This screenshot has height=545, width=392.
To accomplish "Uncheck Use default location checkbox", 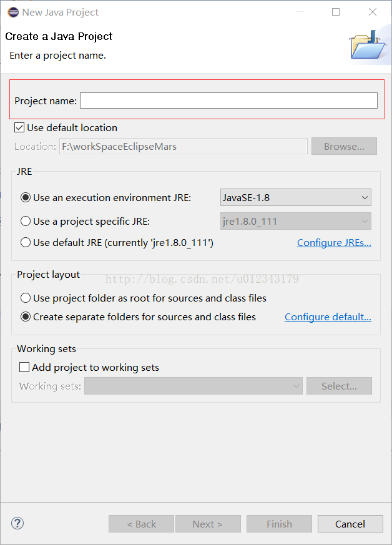I will click(x=19, y=127).
